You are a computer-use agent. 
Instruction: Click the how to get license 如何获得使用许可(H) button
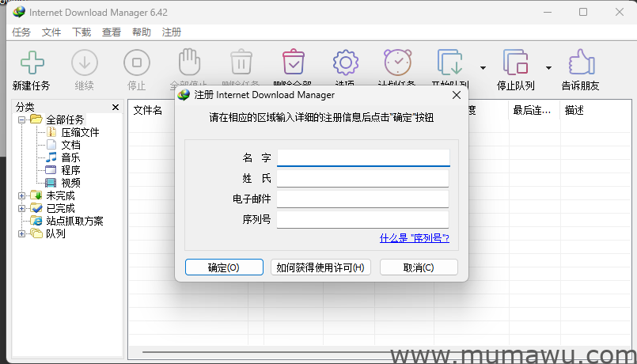coord(320,267)
